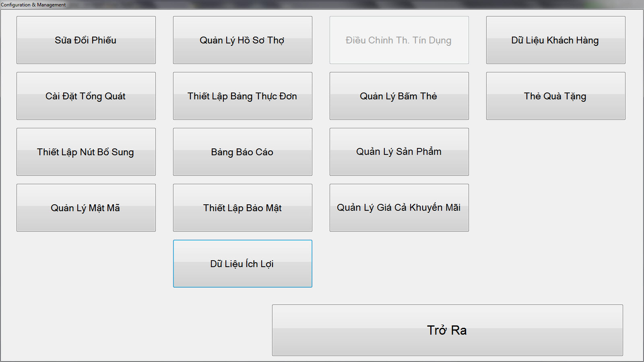Click Quản Lý Hồ Sơ Thợ button

click(x=242, y=40)
